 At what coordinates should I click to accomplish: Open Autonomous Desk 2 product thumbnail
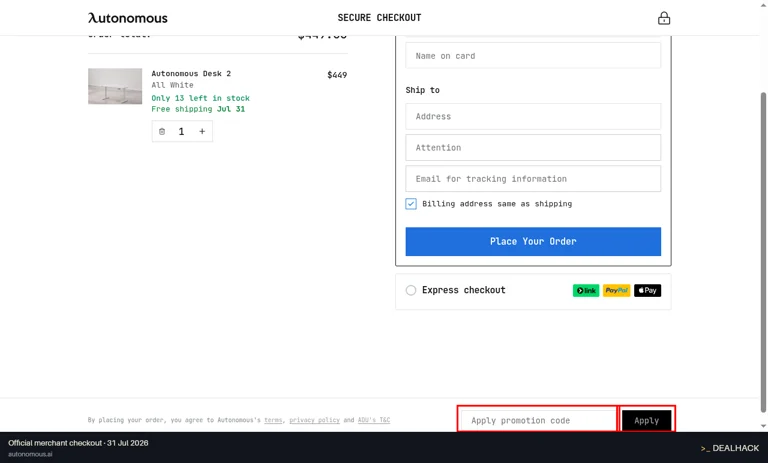tap(115, 86)
